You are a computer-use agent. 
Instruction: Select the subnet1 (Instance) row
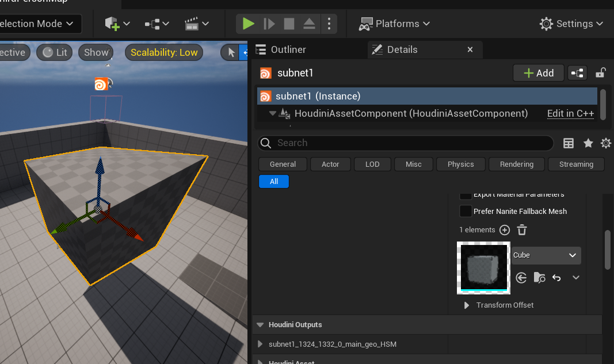point(427,96)
